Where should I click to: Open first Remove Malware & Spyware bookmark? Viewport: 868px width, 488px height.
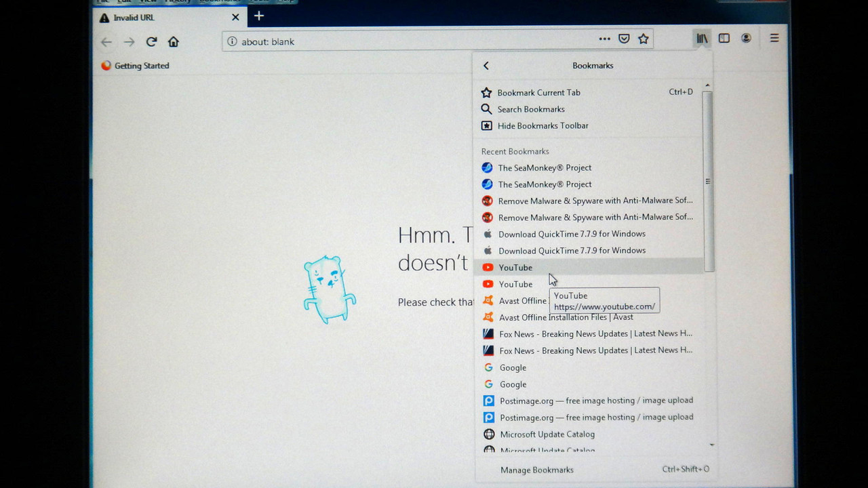(590, 201)
